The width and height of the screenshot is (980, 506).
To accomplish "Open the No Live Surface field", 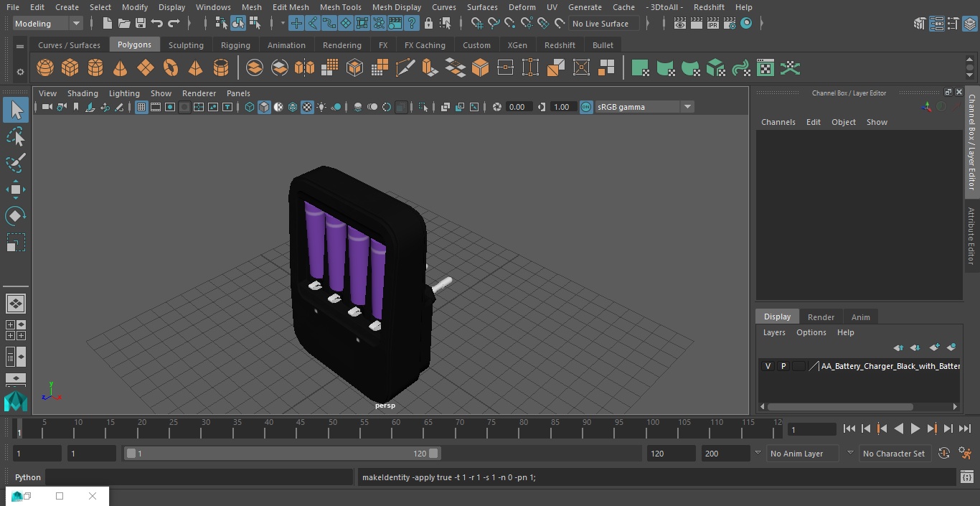I will tap(603, 24).
